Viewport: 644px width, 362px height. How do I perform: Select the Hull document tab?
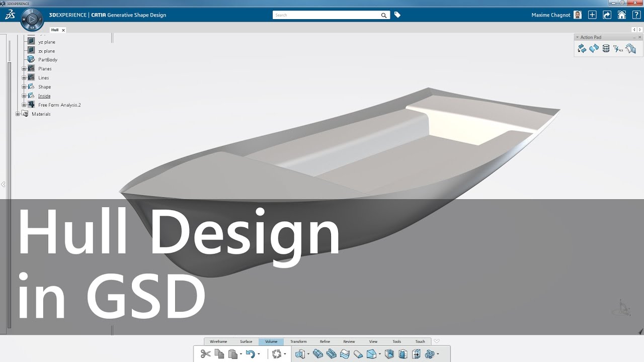pos(55,30)
